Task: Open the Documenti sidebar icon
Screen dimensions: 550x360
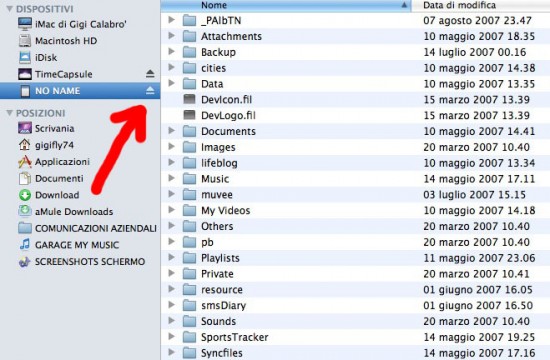Action: point(25,178)
